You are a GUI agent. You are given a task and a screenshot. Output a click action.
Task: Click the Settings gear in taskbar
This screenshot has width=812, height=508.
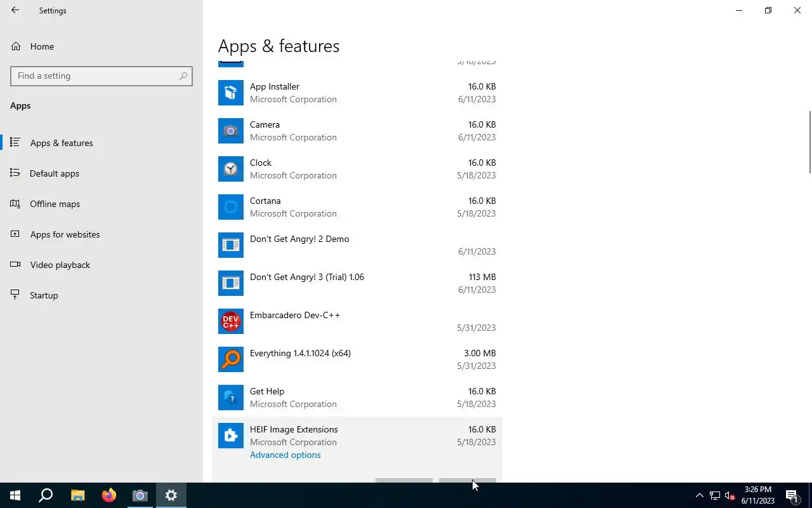171,495
